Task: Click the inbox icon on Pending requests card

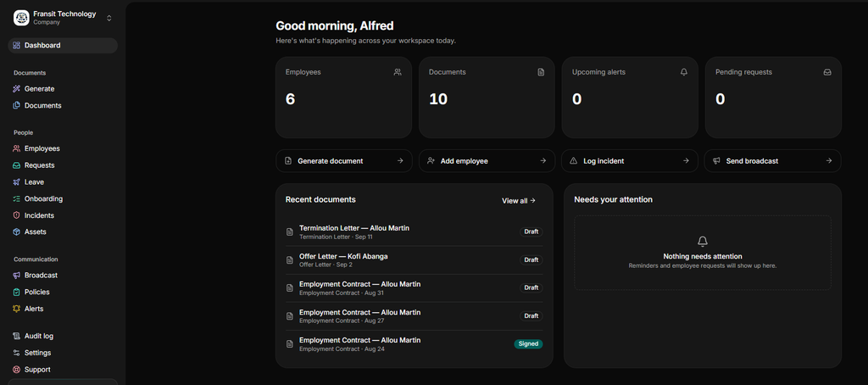Action: pyautogui.click(x=827, y=72)
